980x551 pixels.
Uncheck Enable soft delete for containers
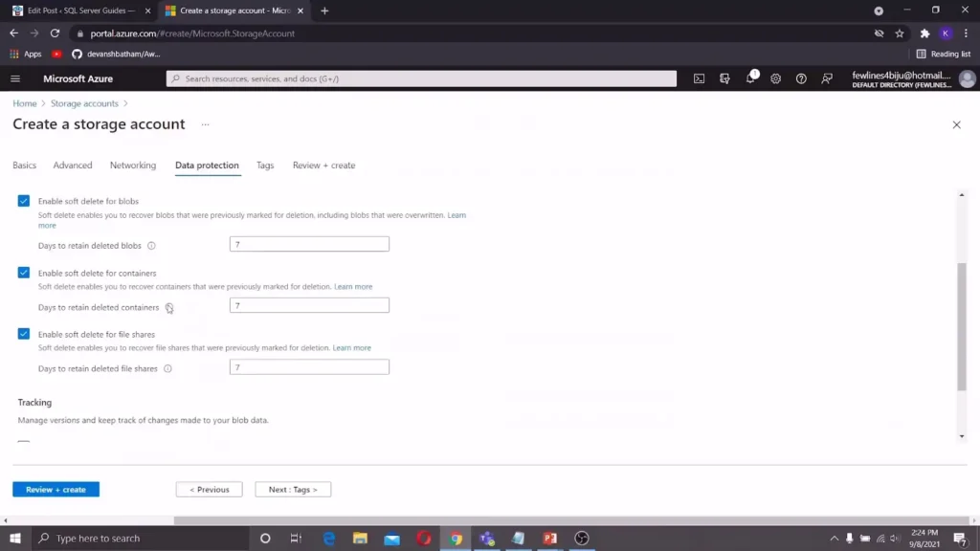pos(24,273)
